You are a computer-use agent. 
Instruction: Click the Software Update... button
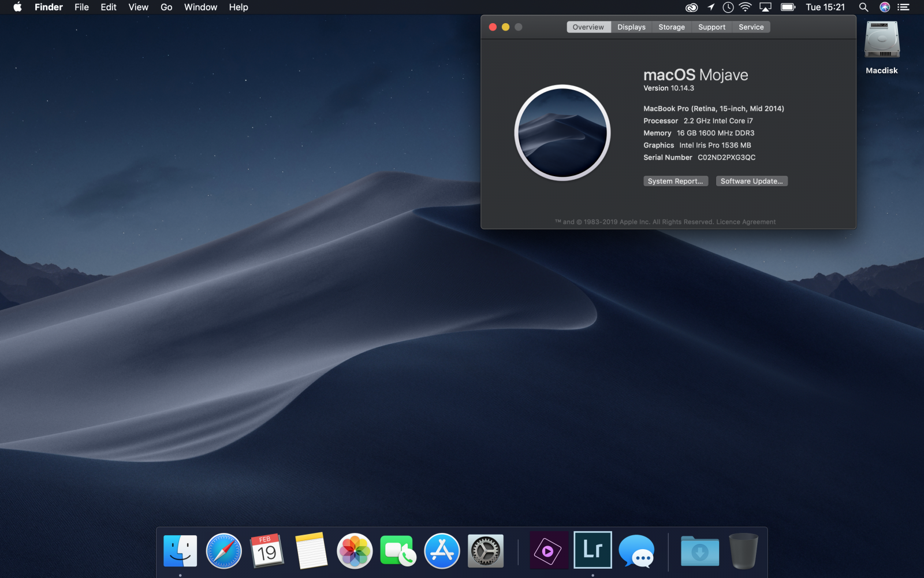[752, 181]
